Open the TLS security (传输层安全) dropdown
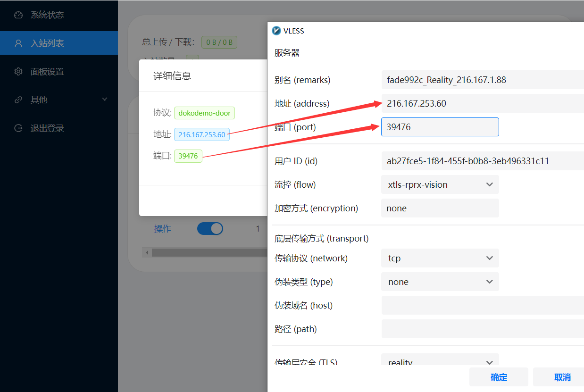The width and height of the screenshot is (584, 392). pyautogui.click(x=440, y=362)
